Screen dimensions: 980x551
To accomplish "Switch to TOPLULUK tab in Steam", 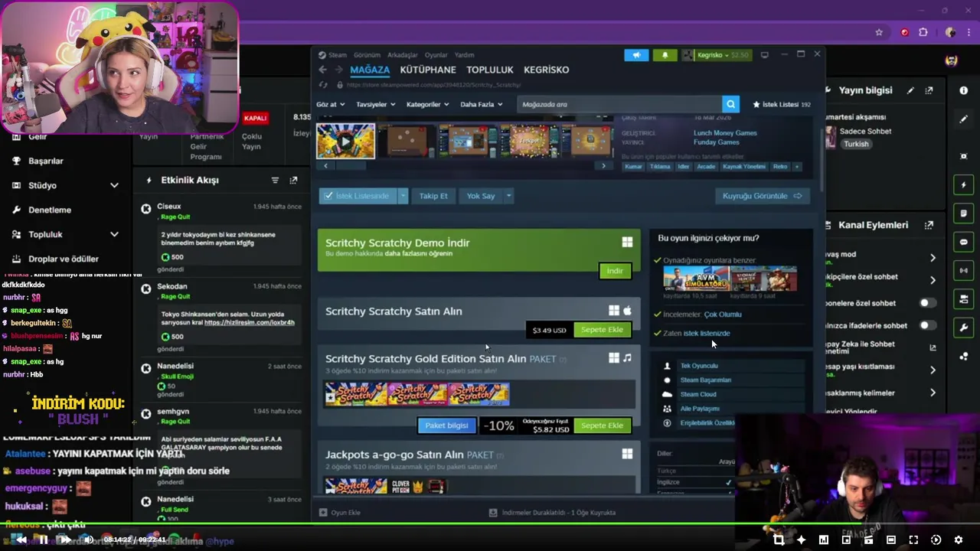I will pyautogui.click(x=490, y=70).
